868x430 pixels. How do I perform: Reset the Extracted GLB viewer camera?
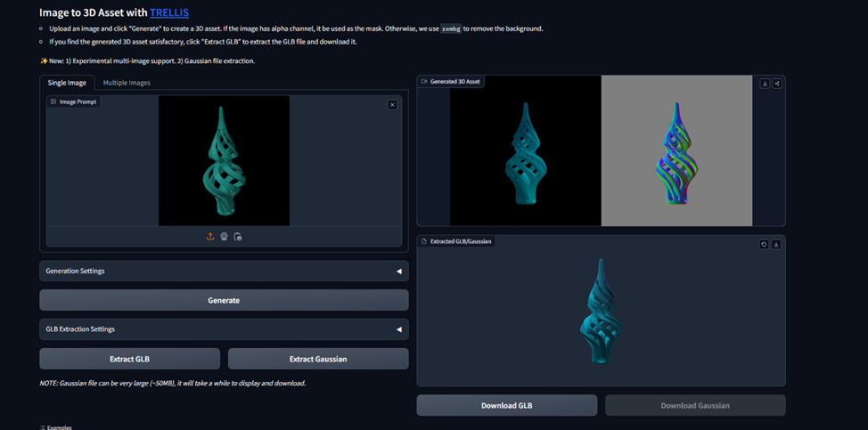click(x=764, y=244)
